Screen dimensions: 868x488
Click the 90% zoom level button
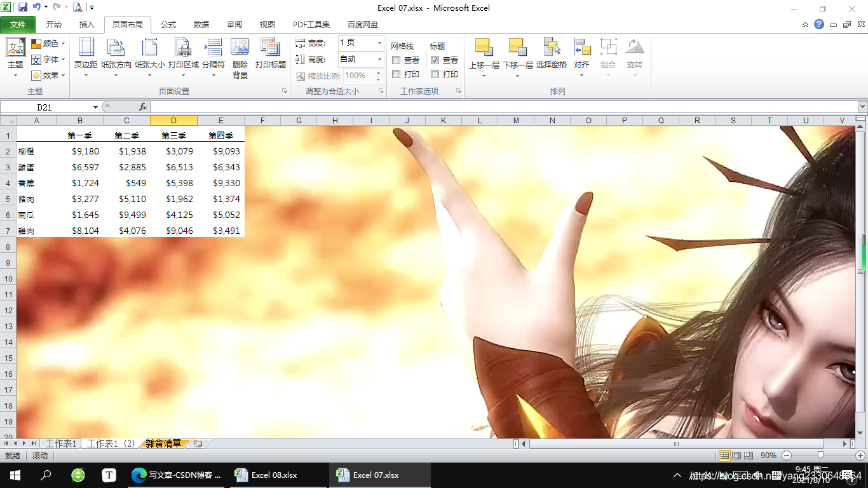click(x=768, y=456)
